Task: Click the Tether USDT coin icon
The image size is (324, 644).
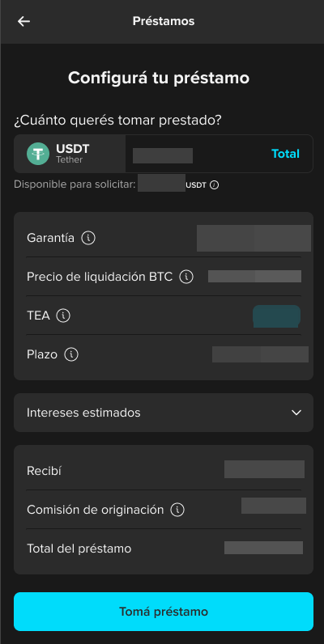Action: click(x=38, y=154)
